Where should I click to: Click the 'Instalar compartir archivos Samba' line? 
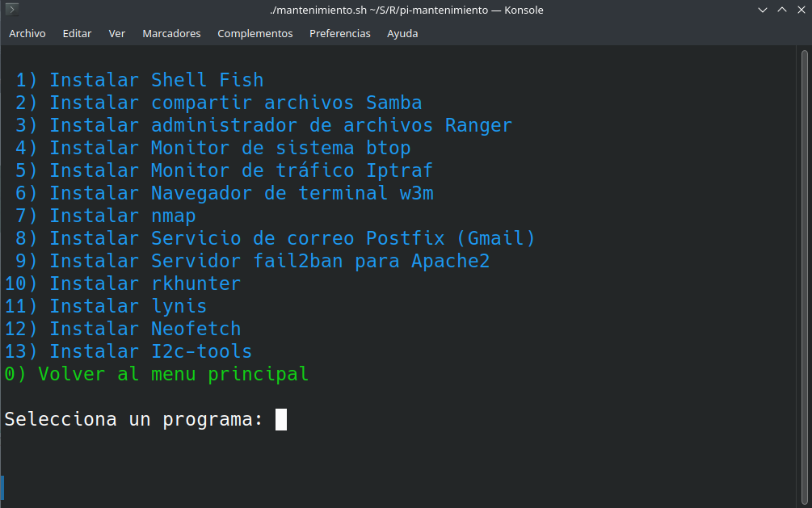click(218, 103)
